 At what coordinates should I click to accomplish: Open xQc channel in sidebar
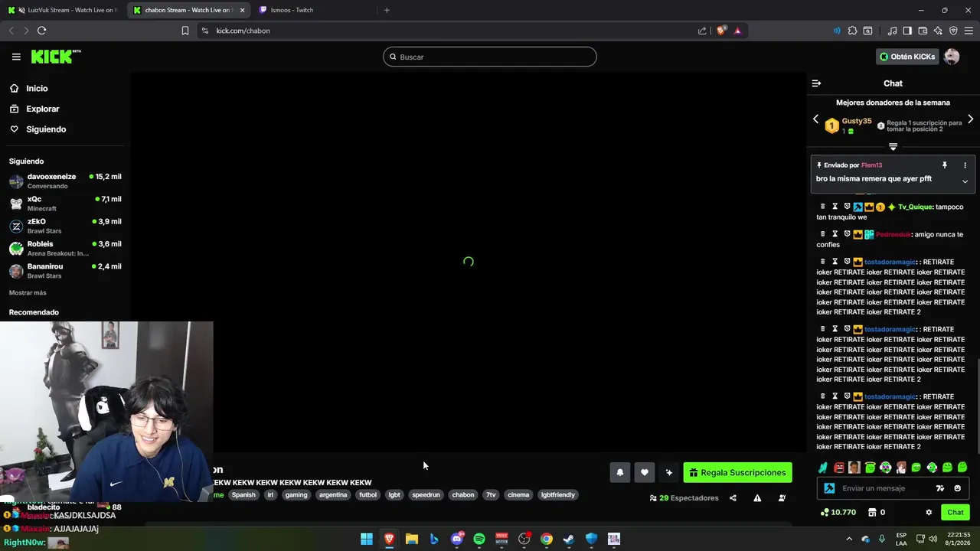pos(65,204)
